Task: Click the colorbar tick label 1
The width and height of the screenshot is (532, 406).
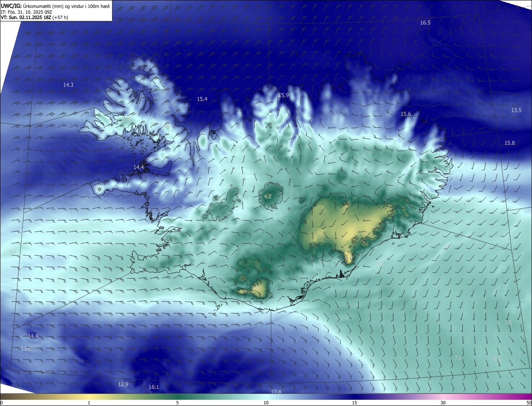Action: [89, 403]
